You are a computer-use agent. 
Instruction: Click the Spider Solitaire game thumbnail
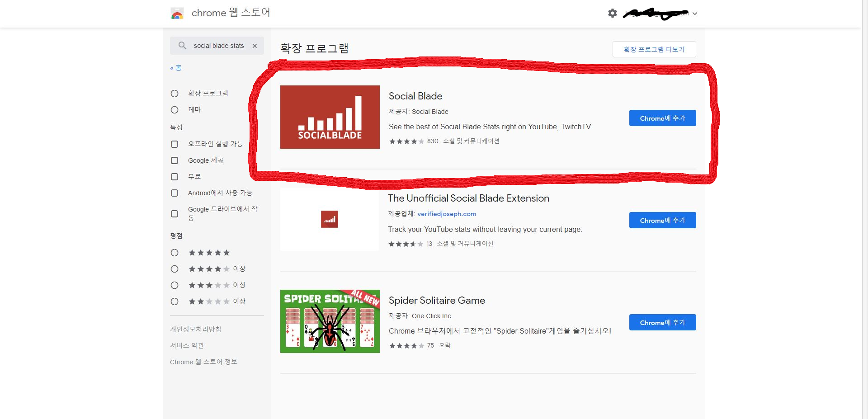pyautogui.click(x=330, y=321)
